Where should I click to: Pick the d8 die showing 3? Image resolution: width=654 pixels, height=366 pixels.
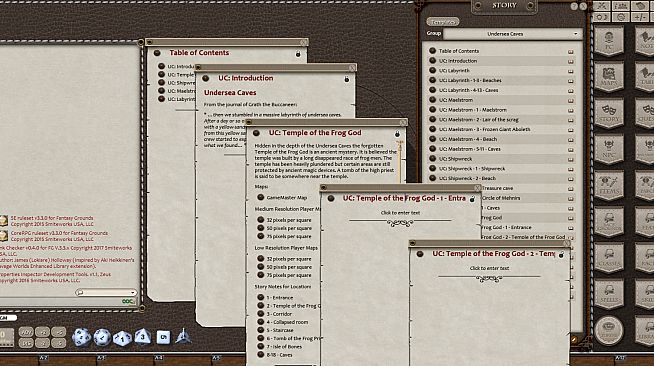(x=143, y=336)
